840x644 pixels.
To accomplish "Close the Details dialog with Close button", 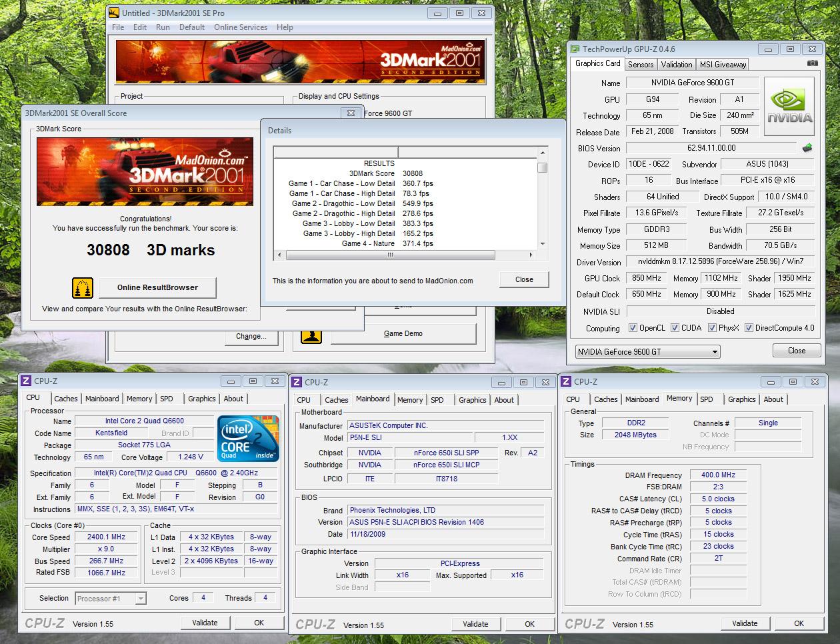I will tap(524, 279).
